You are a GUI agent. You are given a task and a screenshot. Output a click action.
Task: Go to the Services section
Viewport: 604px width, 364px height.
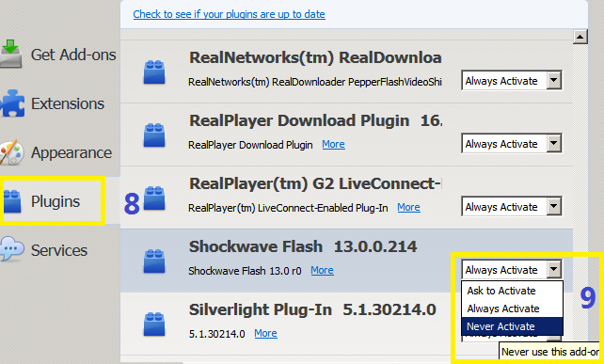pos(60,250)
